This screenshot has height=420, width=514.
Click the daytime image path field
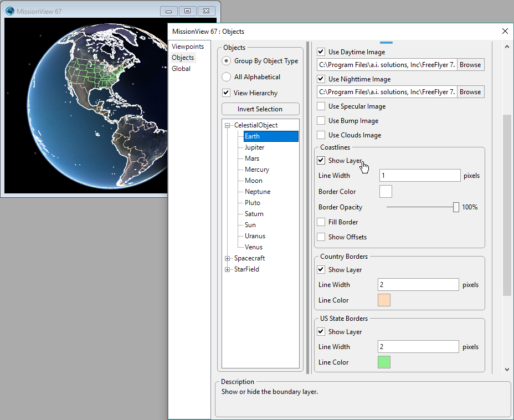(x=387, y=65)
